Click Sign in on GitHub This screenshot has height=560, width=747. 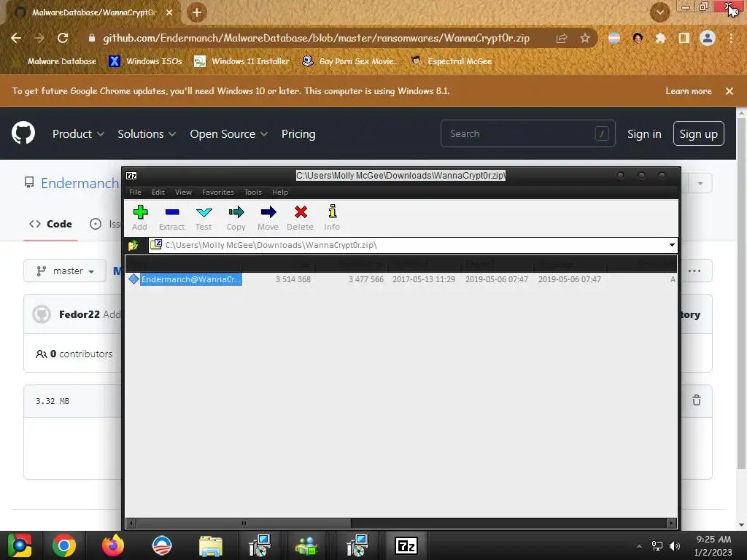tap(644, 134)
